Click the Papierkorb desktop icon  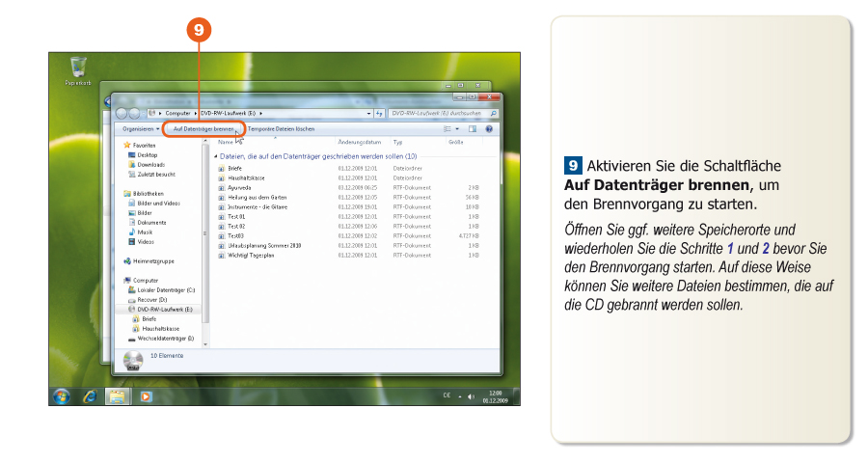click(x=78, y=69)
